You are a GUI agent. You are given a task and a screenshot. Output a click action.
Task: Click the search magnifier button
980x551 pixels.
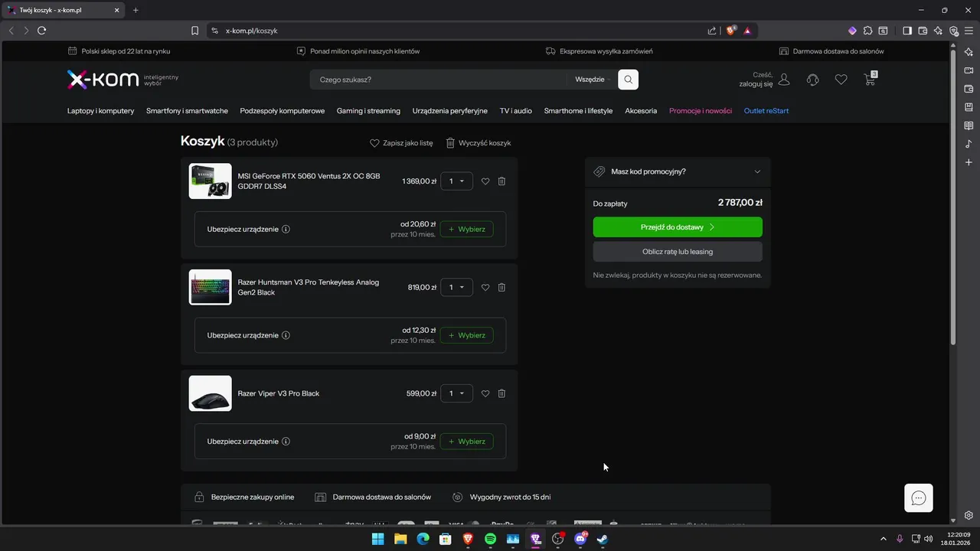pos(628,80)
